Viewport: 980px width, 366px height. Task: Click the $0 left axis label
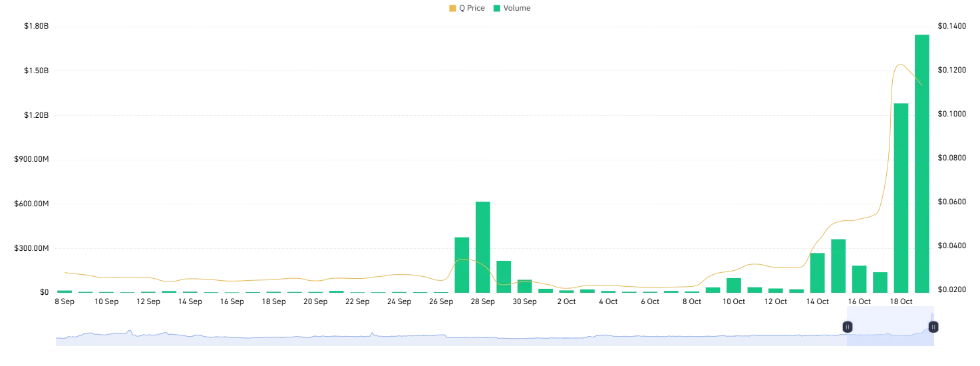[45, 292]
